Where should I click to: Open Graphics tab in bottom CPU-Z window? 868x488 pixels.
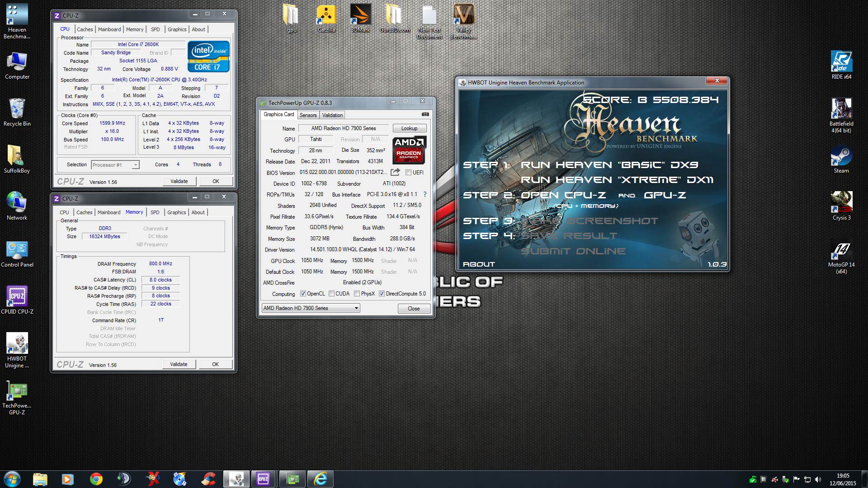pyautogui.click(x=176, y=212)
